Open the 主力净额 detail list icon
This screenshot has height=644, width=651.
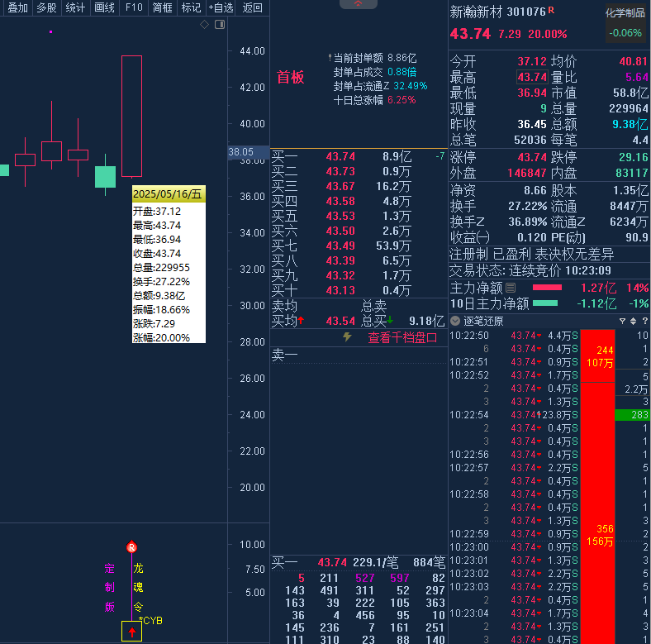[x=511, y=288]
